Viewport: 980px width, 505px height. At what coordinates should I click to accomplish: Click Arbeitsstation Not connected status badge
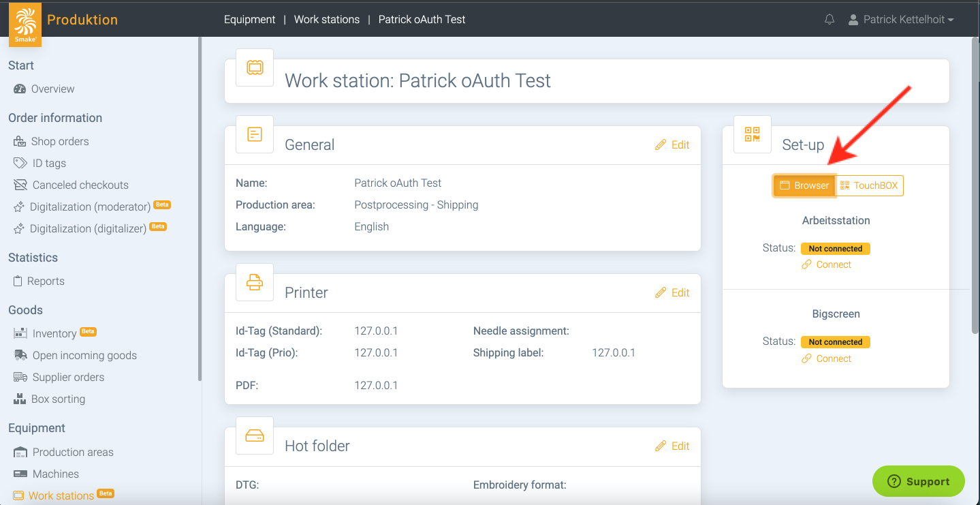click(x=836, y=249)
